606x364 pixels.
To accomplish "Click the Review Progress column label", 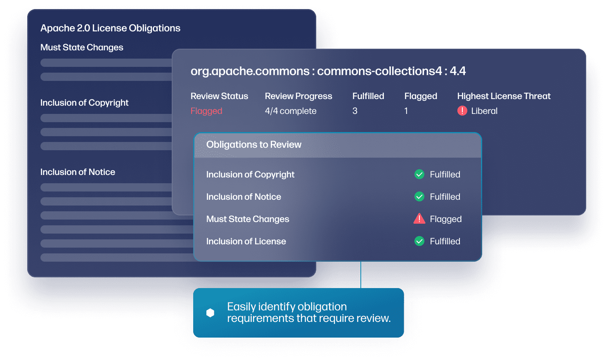I will pos(298,96).
